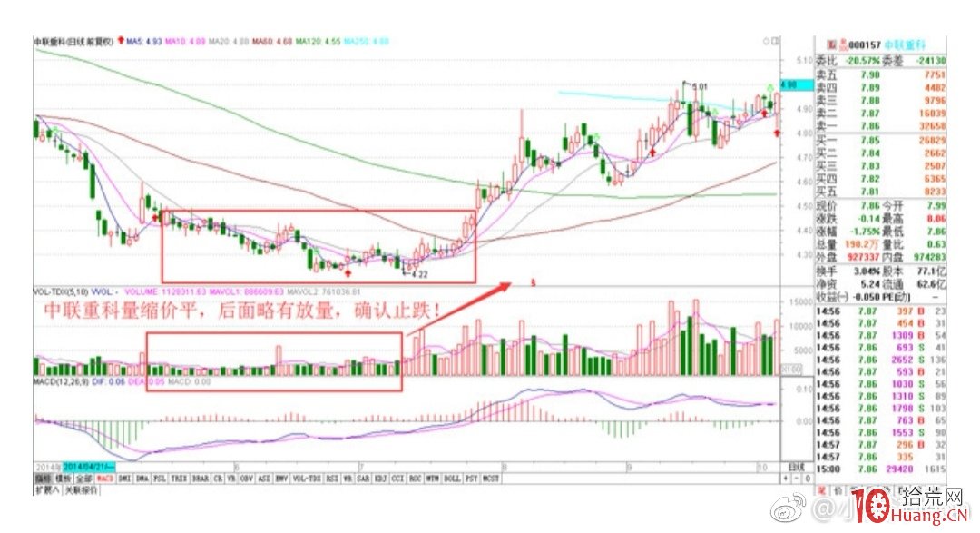Switch to the TRIX indicator tab
The height and width of the screenshot is (533, 980).
(x=179, y=479)
